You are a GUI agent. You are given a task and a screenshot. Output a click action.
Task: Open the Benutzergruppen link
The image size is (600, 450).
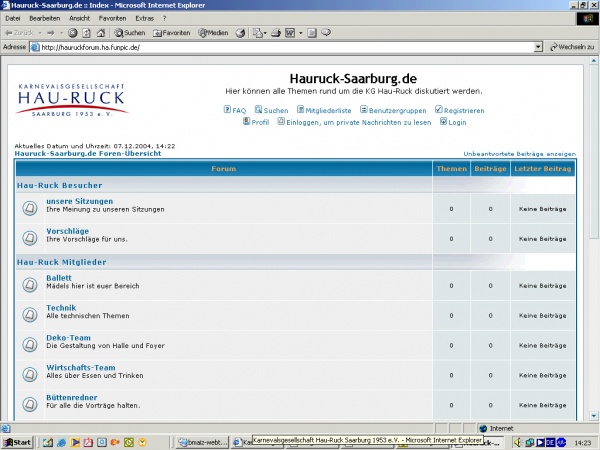click(x=393, y=110)
